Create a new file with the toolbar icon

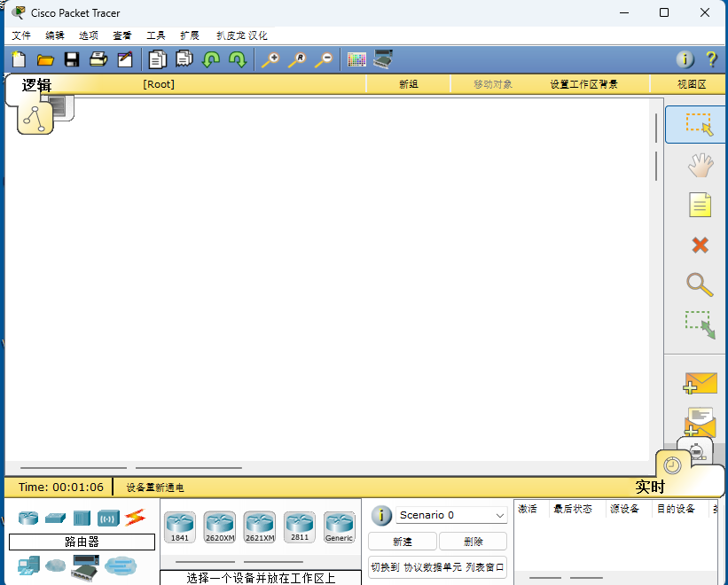(x=19, y=59)
